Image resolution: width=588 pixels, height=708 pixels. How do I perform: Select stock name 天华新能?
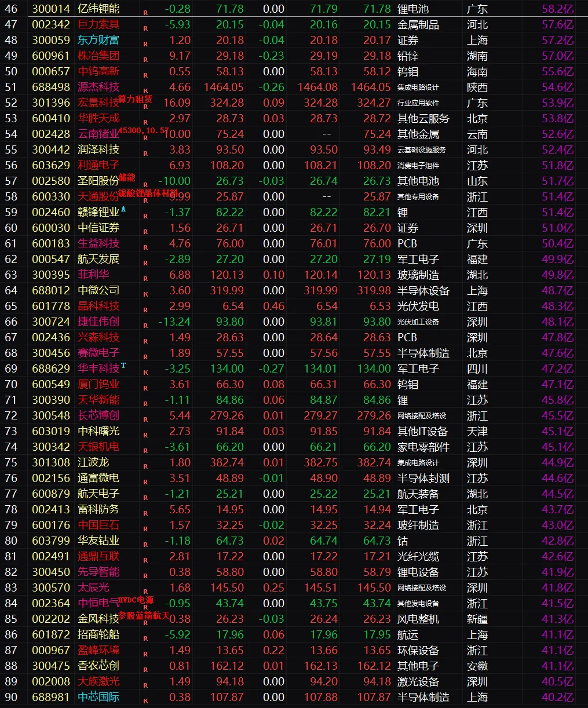click(x=98, y=400)
